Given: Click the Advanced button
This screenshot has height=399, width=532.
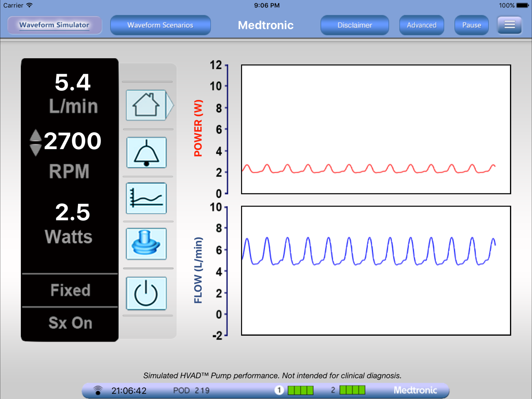Looking at the screenshot, I should coord(421,25).
